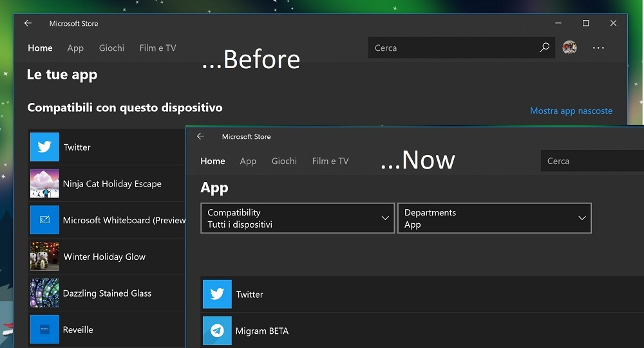Open Twitter entry text in Now window
This screenshot has width=644, height=348.
pyautogui.click(x=249, y=295)
